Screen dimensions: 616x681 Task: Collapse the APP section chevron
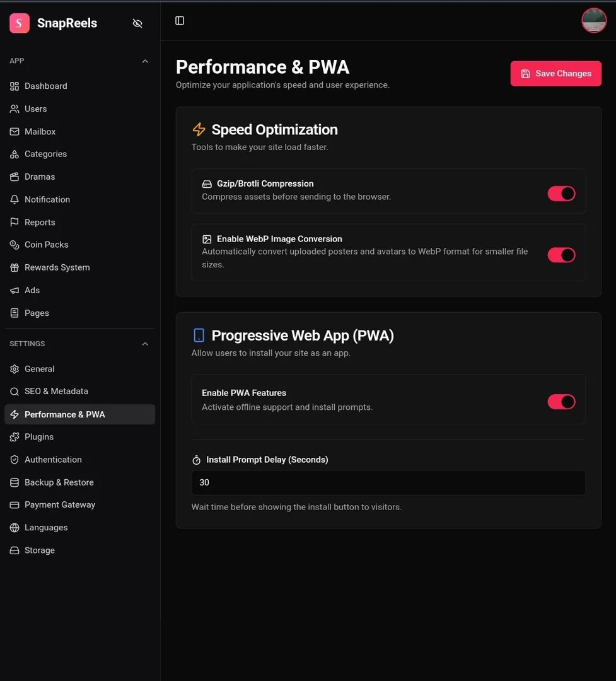click(145, 61)
